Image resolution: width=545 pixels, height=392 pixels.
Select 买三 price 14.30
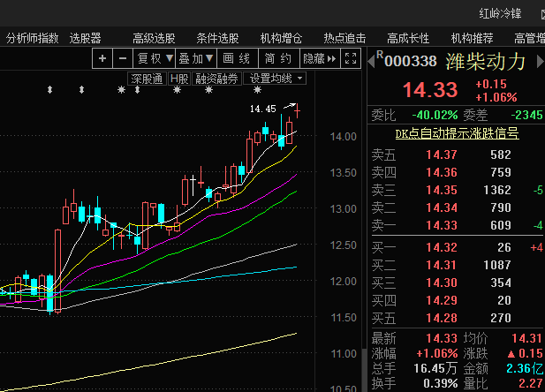point(442,283)
